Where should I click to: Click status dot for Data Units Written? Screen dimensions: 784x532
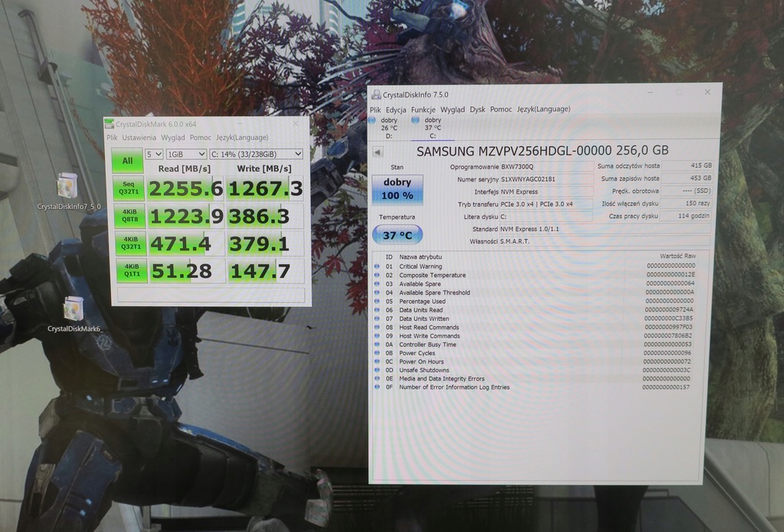(x=377, y=318)
